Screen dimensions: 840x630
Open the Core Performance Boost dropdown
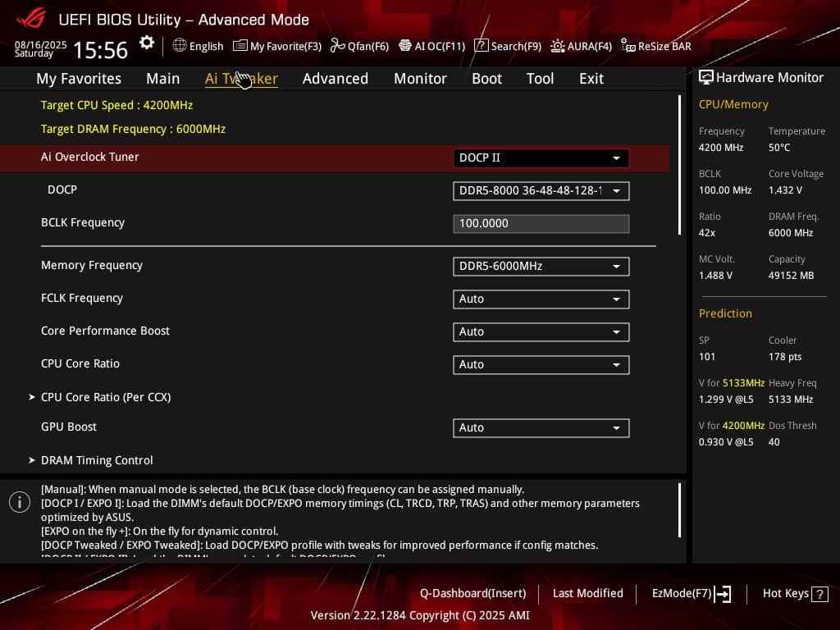[541, 331]
